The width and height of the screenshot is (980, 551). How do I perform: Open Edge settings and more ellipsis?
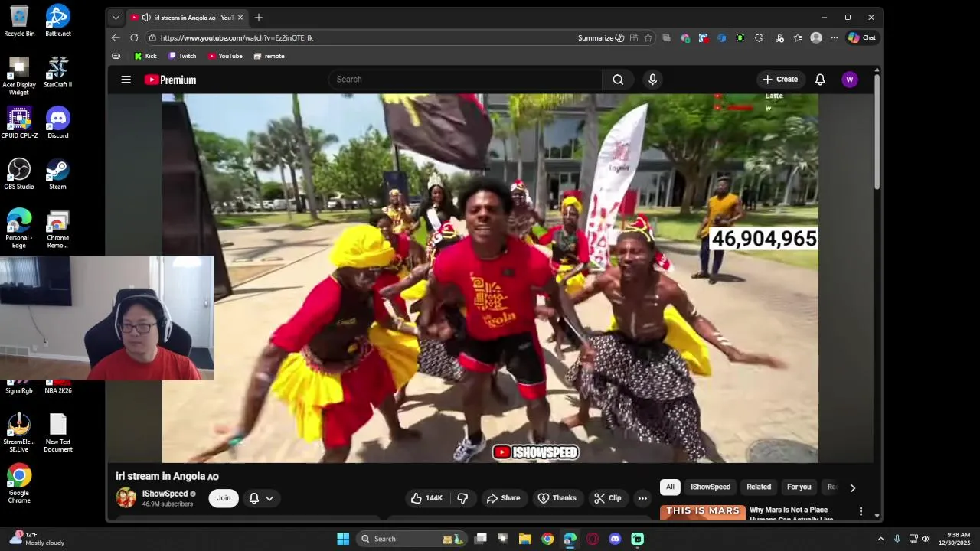click(835, 37)
